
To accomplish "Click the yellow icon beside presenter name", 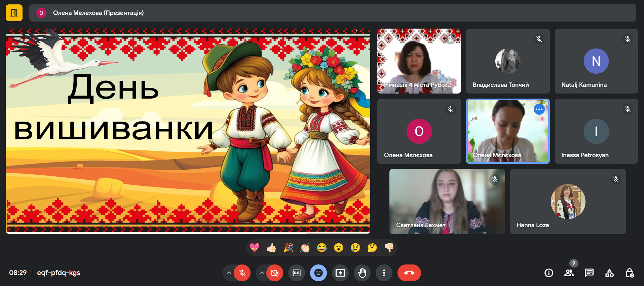I will pos(14,13).
